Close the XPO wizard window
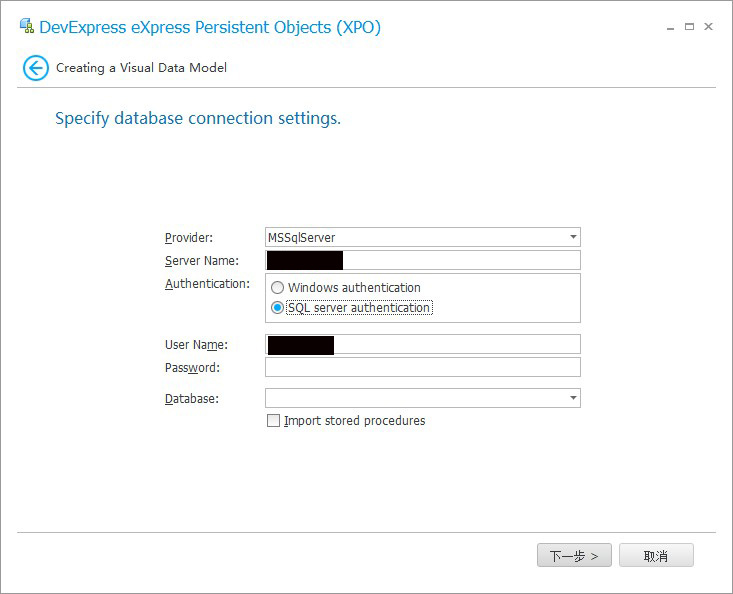The height and width of the screenshot is (594, 733). 709,27
